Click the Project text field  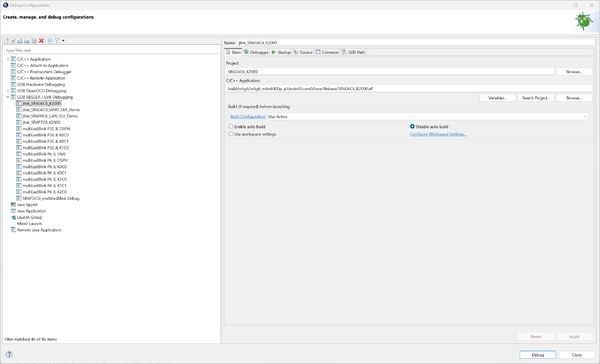tap(390, 72)
